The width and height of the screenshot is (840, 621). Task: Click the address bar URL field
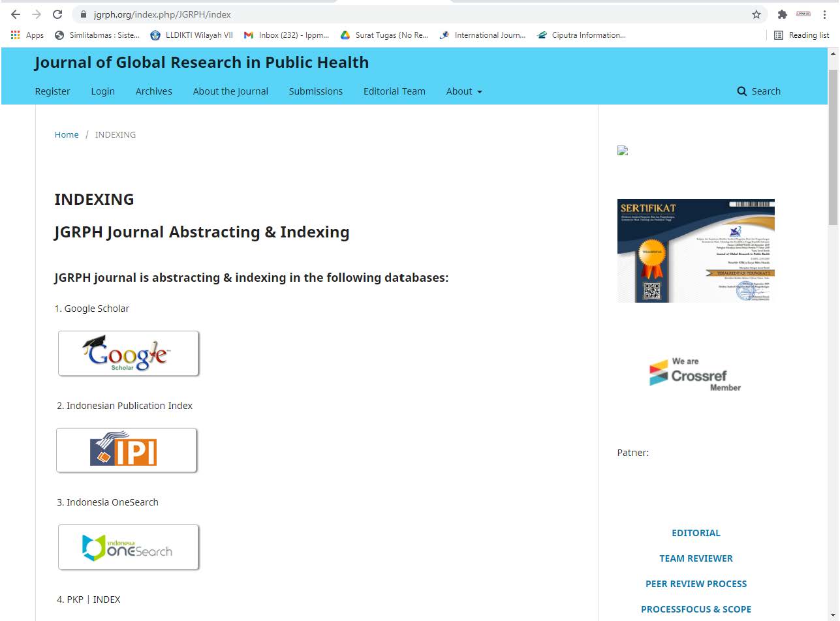(392, 14)
